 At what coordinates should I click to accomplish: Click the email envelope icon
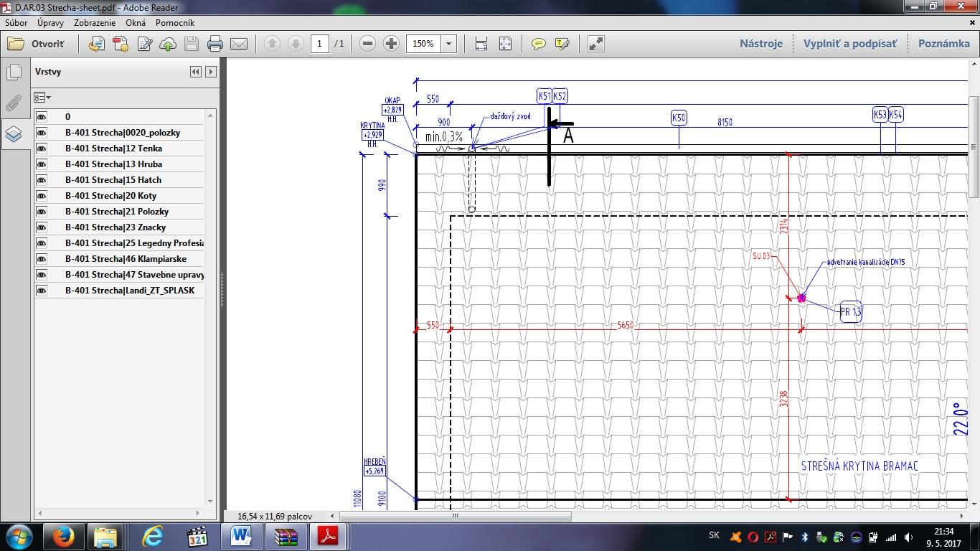pyautogui.click(x=239, y=44)
